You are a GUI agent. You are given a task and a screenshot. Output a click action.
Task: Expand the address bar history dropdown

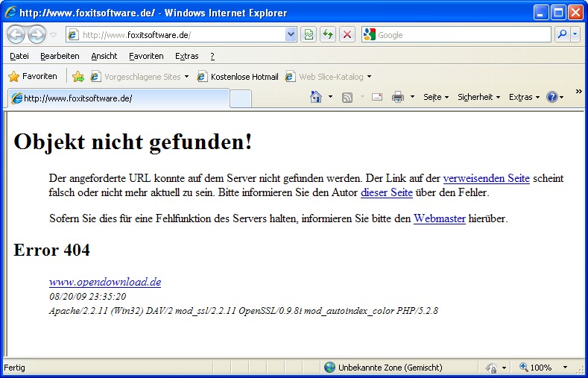[291, 35]
